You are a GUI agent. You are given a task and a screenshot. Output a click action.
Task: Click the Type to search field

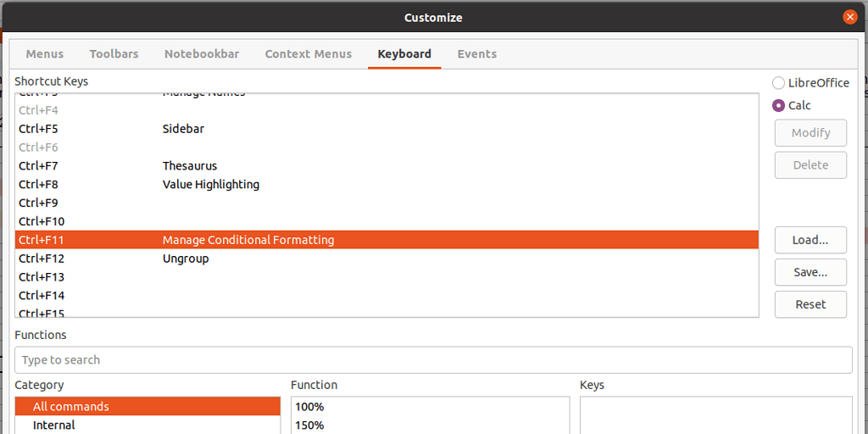[x=433, y=359]
